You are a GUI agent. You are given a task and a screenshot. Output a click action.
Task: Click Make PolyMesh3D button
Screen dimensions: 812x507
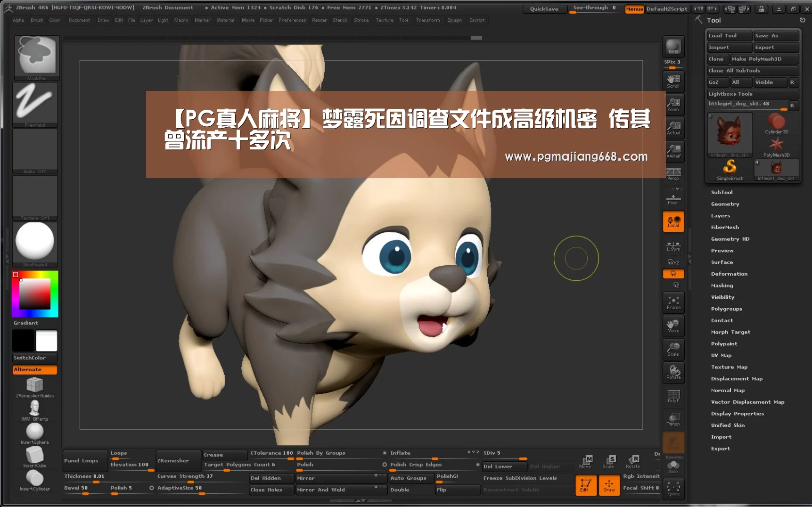click(764, 59)
